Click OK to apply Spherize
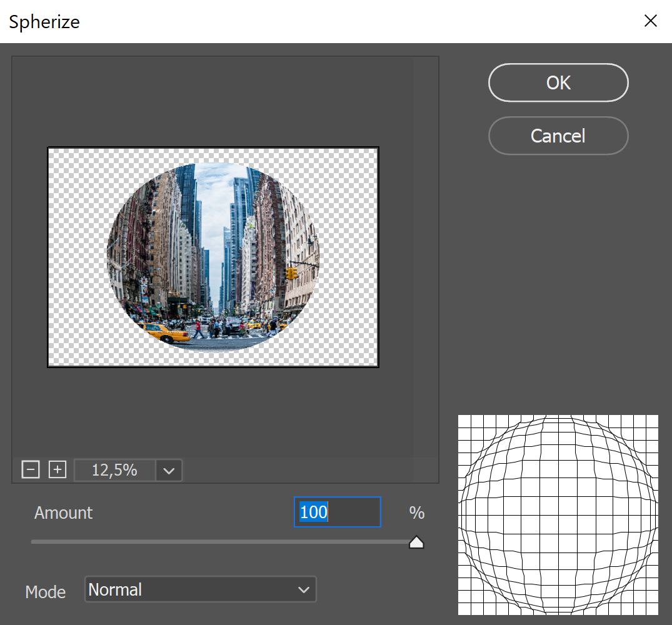The height and width of the screenshot is (625, 672). [558, 82]
